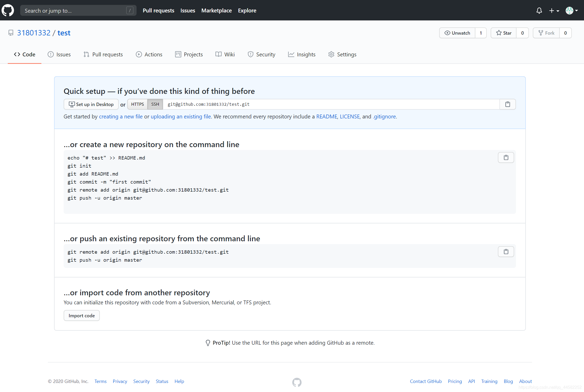Viewport: 584px width, 392px height.
Task: Open the LICENSE link
Action: tap(350, 117)
